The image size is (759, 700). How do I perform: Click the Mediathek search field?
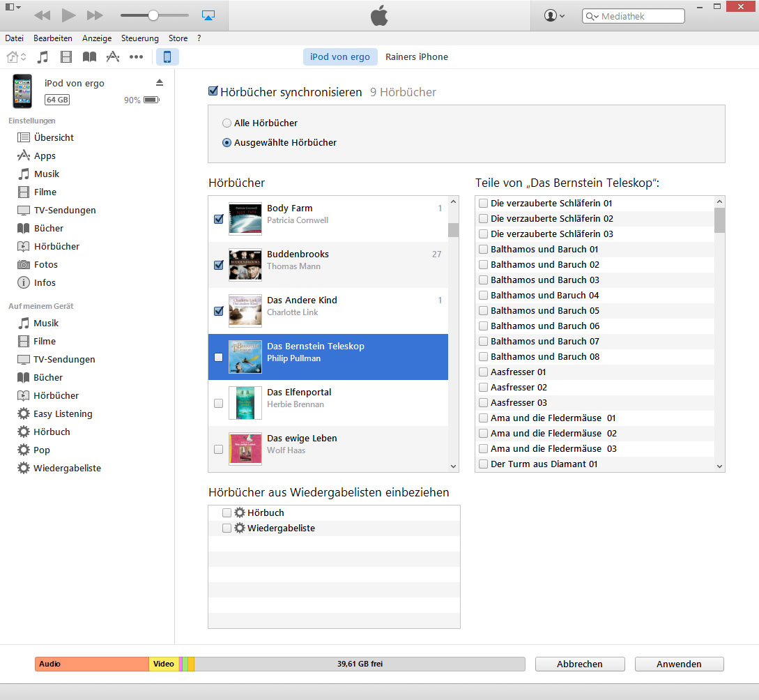pyautogui.click(x=633, y=16)
